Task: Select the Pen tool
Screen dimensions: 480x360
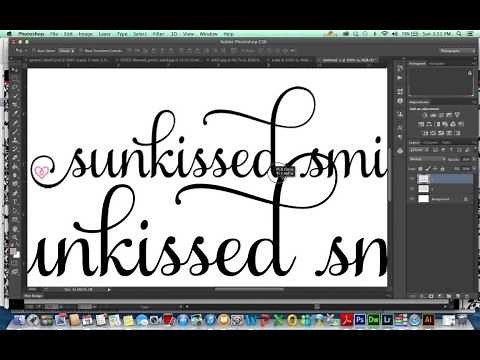Action: click(15, 192)
